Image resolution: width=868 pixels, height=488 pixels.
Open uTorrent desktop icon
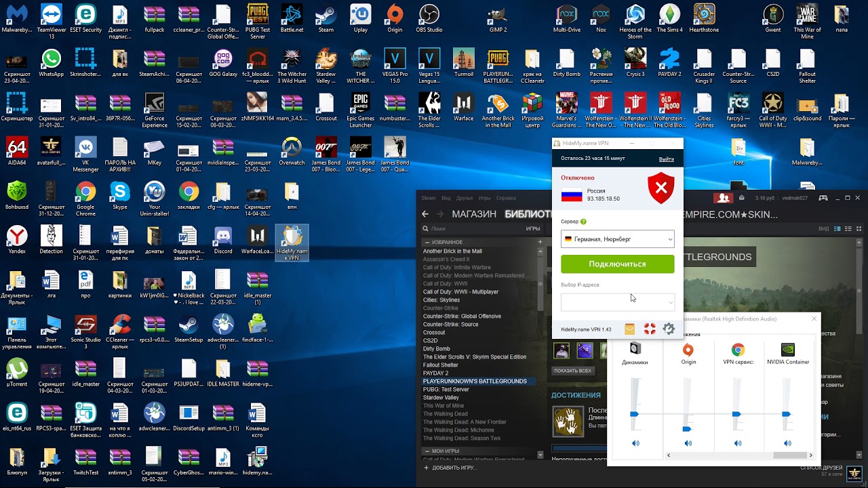coord(16,373)
